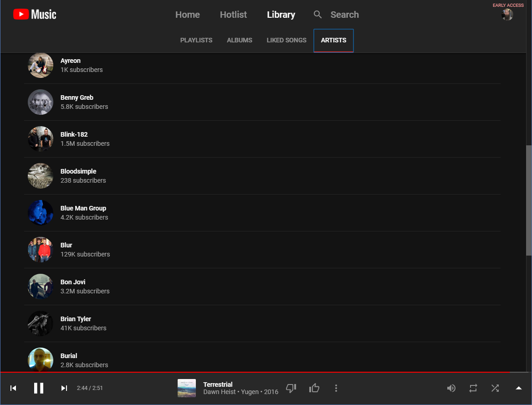Click the '4.2K subscribers' text

pos(84,217)
